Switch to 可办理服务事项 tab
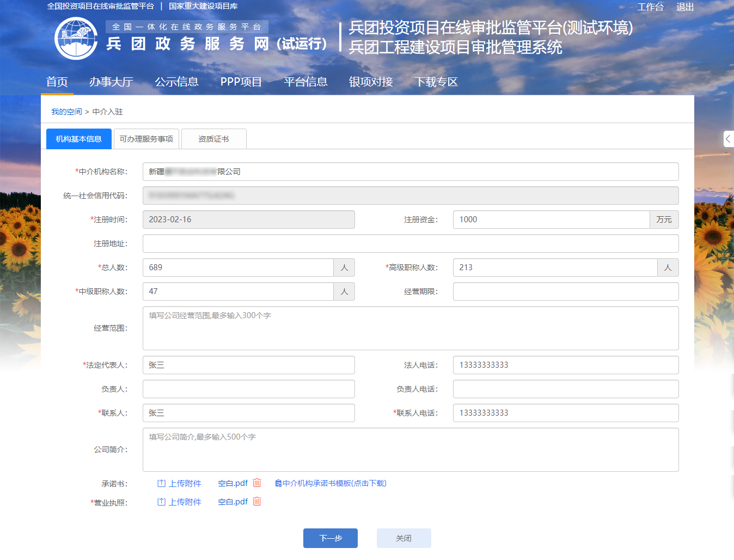The height and width of the screenshot is (560, 734). pos(146,139)
